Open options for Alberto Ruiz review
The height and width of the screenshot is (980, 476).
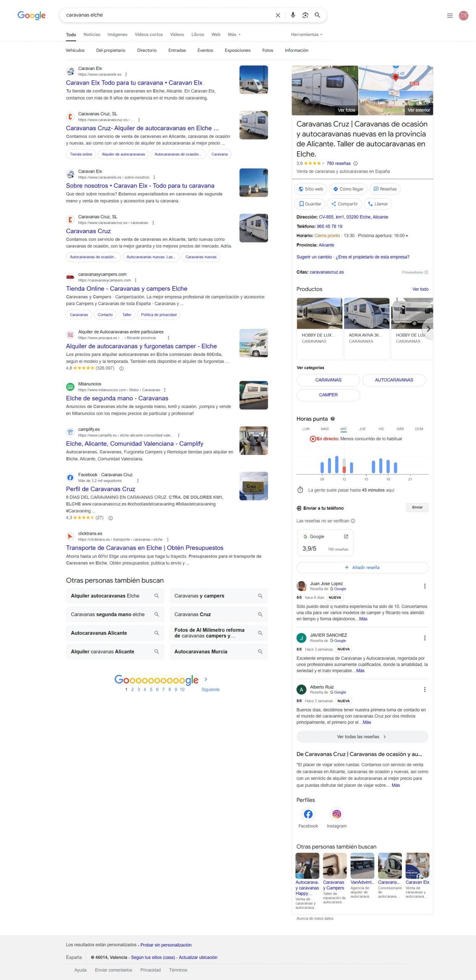pos(425,689)
